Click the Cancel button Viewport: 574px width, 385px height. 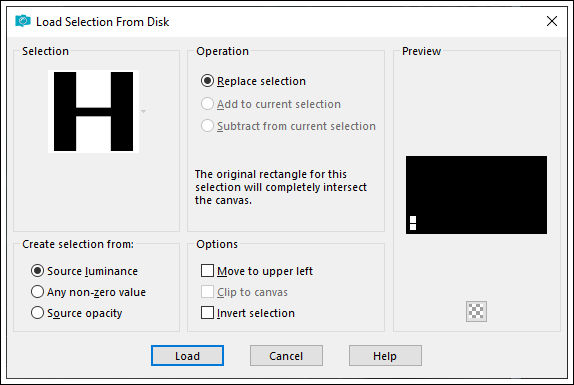[286, 356]
